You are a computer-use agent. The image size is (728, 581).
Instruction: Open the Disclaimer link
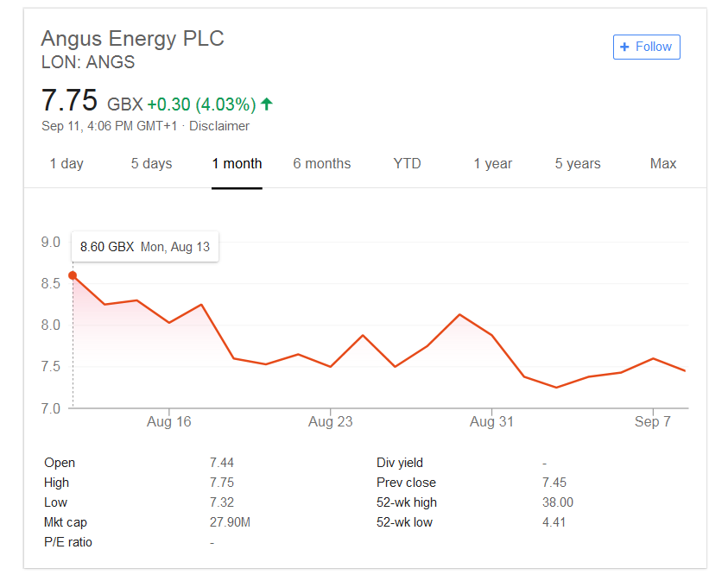(219, 126)
